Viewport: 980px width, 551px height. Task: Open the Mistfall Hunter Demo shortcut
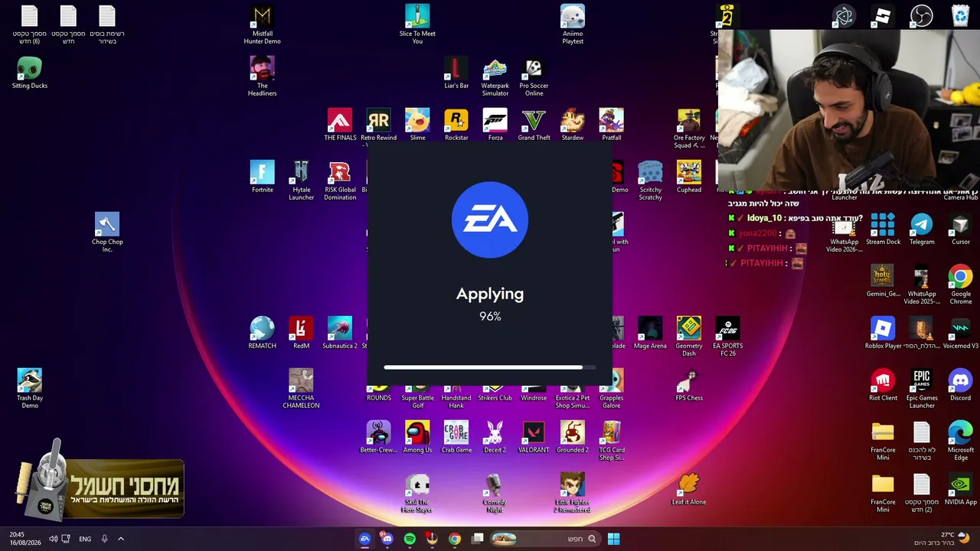(262, 24)
